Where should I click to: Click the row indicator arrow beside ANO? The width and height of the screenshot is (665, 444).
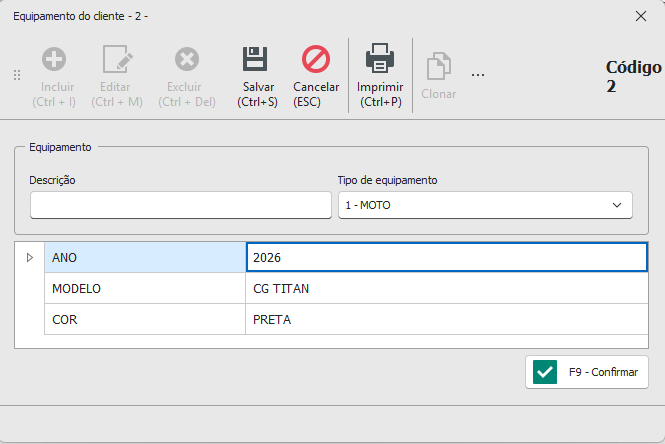[30, 257]
